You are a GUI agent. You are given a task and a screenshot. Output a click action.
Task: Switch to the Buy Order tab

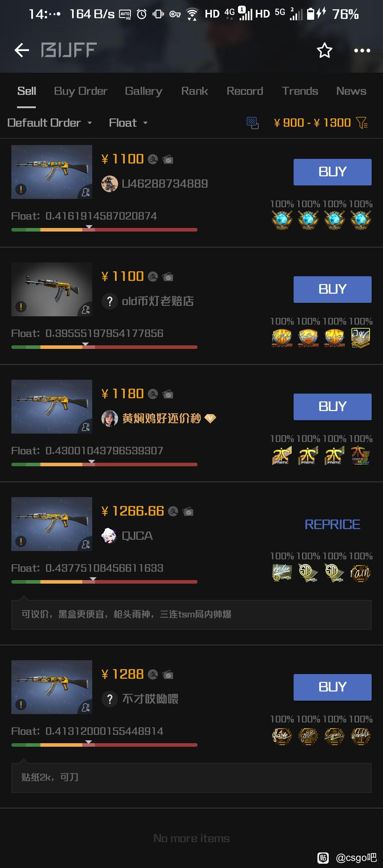point(81,91)
